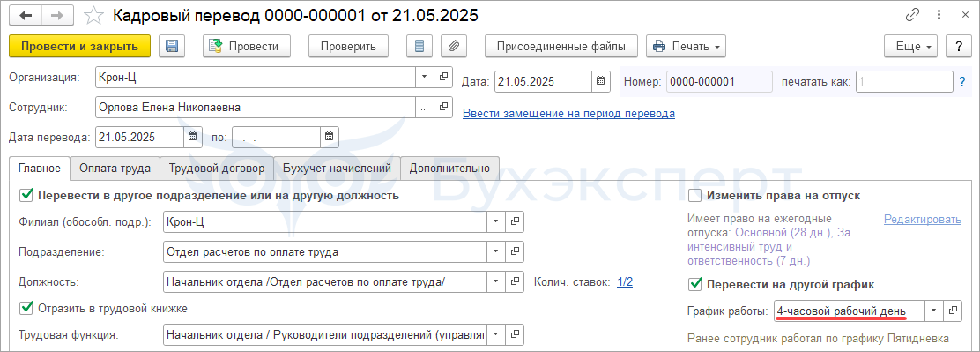Enable Изменить права на отпуск checkbox
This screenshot has width=980, height=352.
(x=694, y=195)
